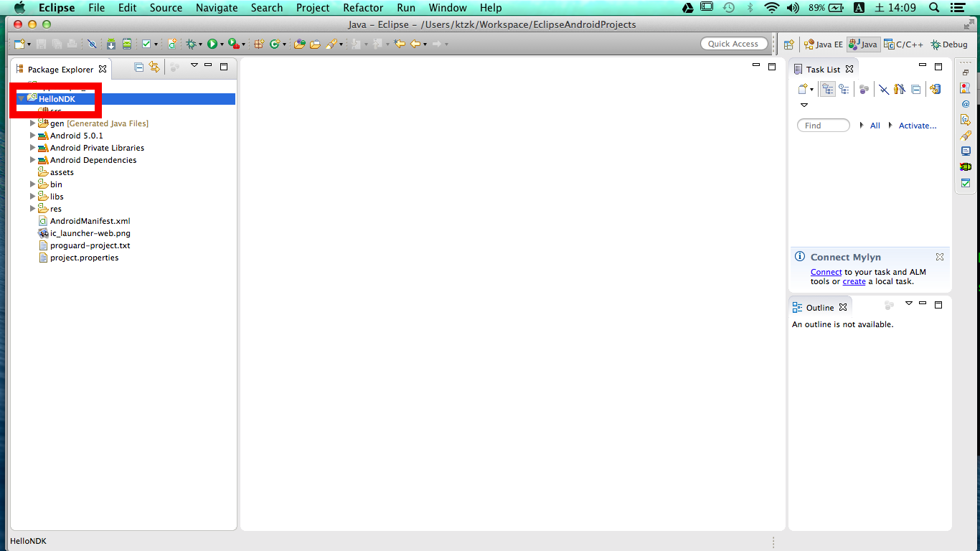Click the Synchronize Changed icon in Task List
980x551 pixels.
935,89
